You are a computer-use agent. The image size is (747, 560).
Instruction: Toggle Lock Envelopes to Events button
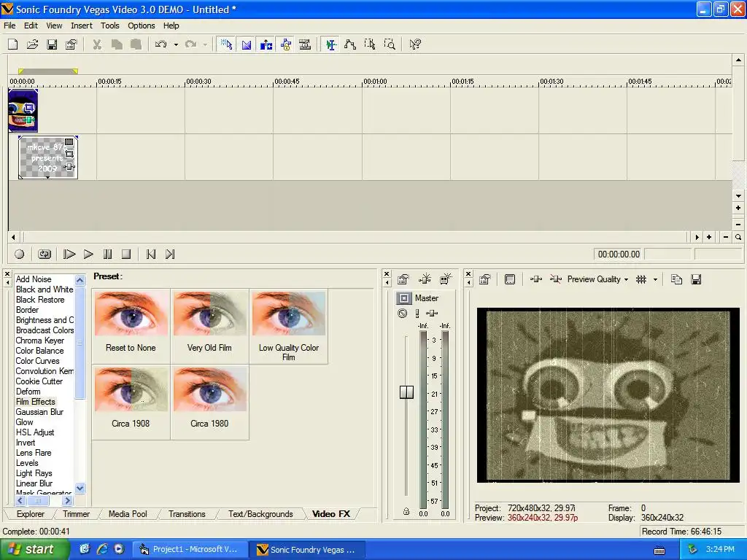(285, 44)
